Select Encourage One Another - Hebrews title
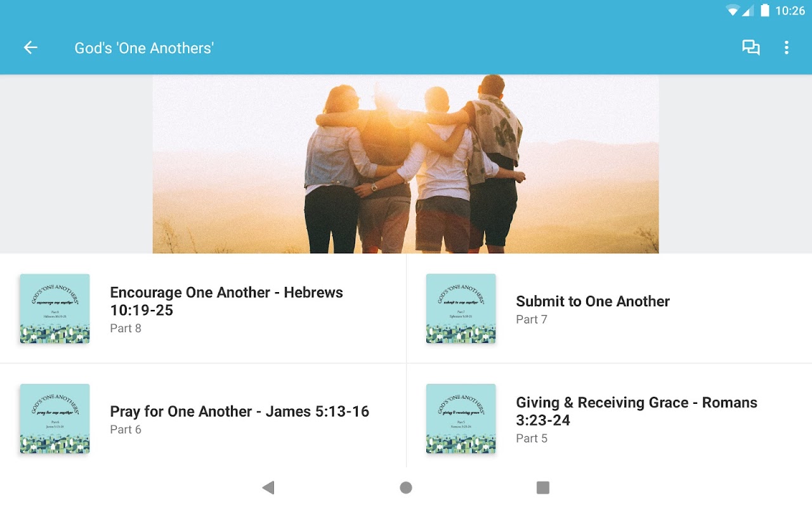 (x=226, y=301)
